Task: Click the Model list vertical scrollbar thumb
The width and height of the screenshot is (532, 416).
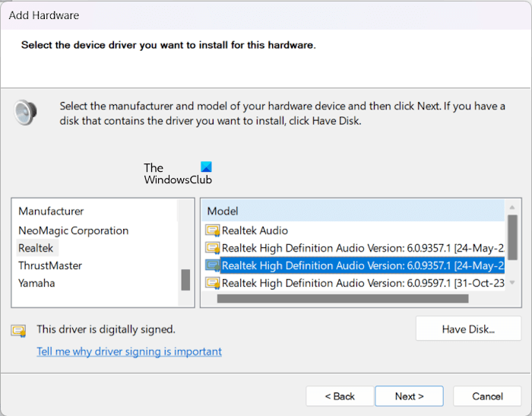Action: 512,237
